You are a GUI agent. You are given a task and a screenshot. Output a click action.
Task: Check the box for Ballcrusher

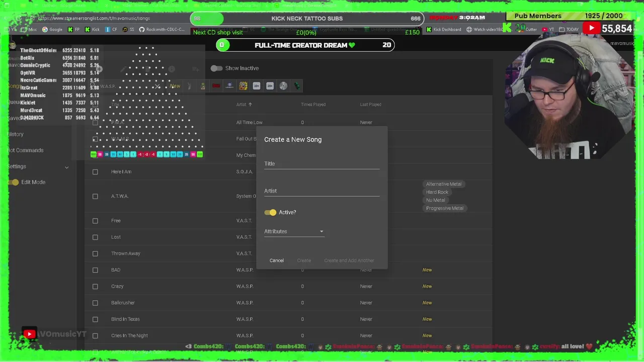click(x=95, y=303)
